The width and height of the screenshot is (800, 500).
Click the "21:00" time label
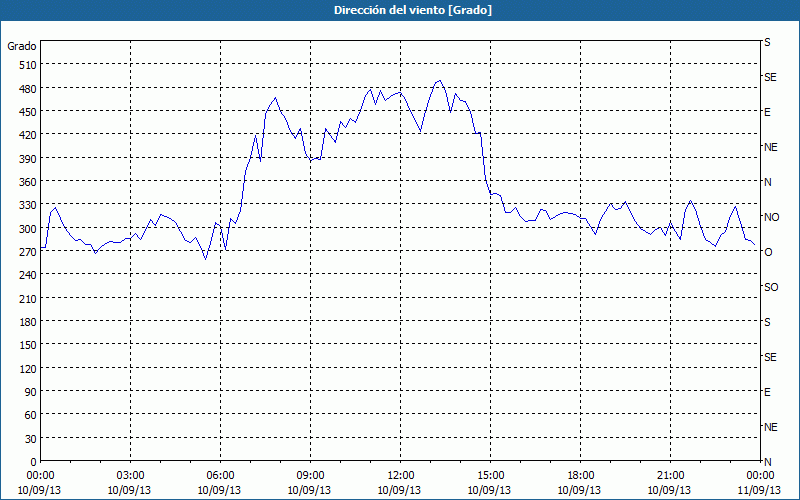(670, 476)
